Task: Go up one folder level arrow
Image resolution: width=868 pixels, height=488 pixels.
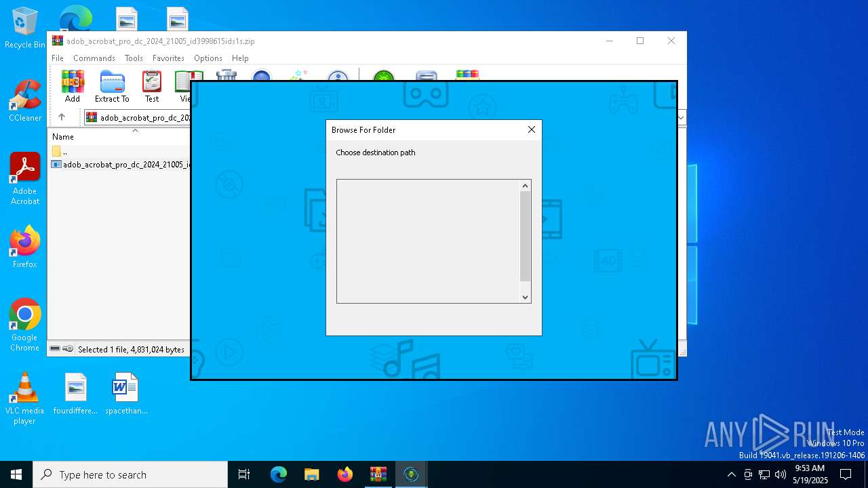Action: point(62,117)
